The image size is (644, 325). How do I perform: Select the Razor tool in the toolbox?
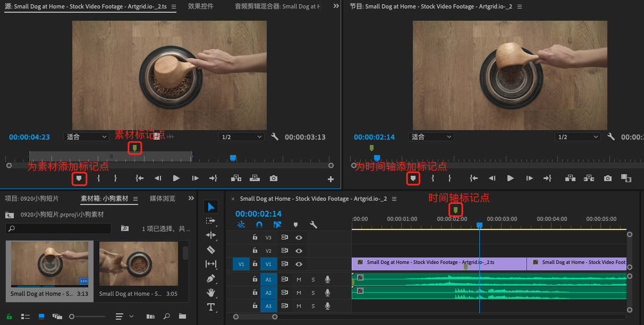pos(211,250)
